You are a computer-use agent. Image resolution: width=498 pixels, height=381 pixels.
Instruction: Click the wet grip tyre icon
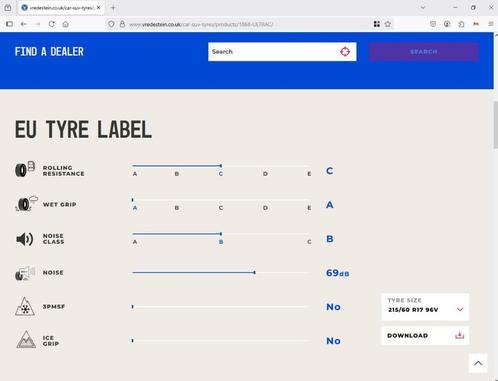[26, 204]
